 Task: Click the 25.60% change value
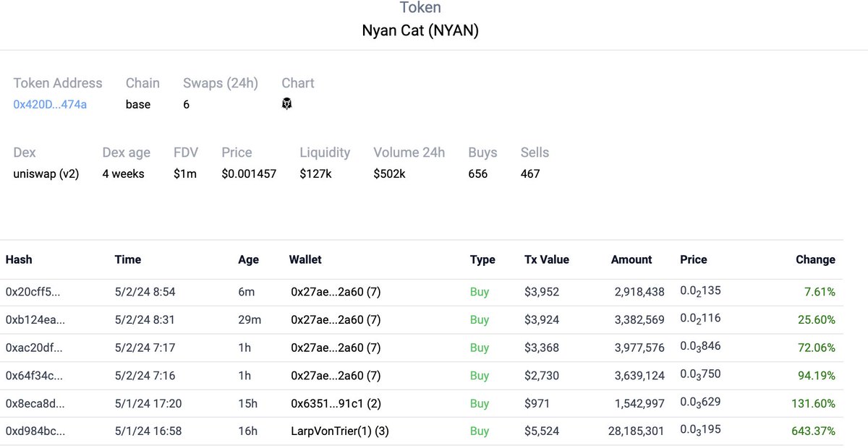[x=817, y=319]
